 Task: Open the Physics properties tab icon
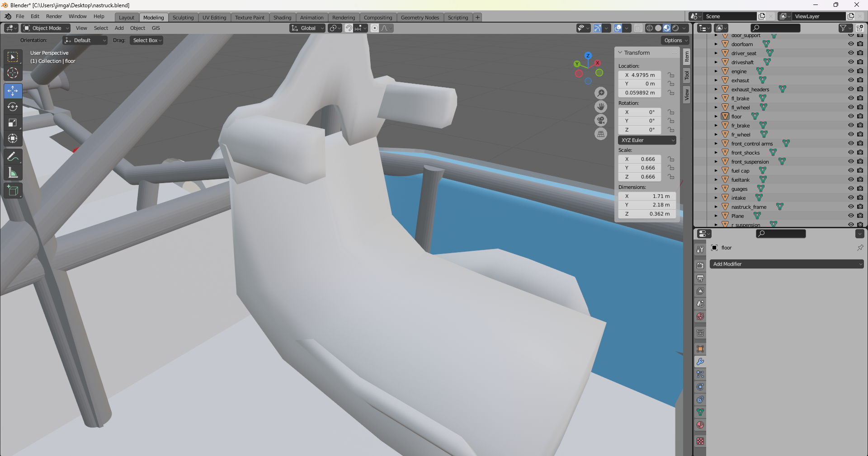click(x=700, y=387)
